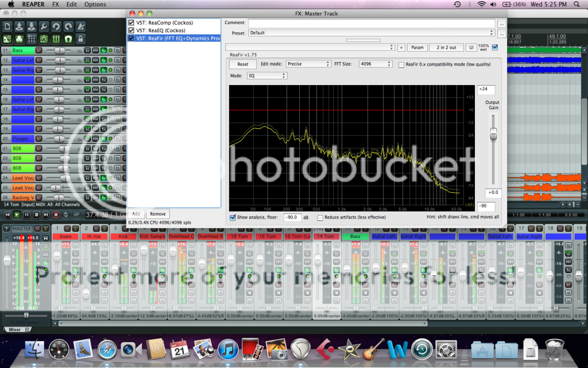Toggle the ReaComp plugin checkbox
The height and width of the screenshot is (368, 588).
pyautogui.click(x=131, y=22)
